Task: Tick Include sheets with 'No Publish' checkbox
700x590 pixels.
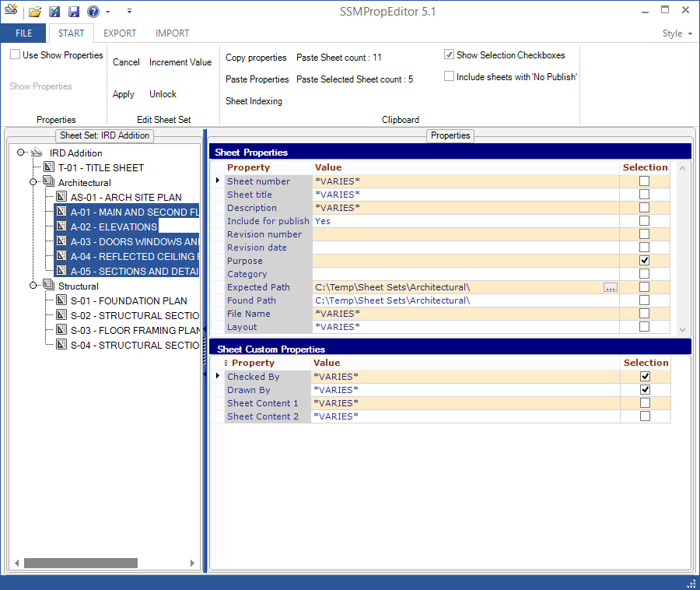Action: [449, 76]
